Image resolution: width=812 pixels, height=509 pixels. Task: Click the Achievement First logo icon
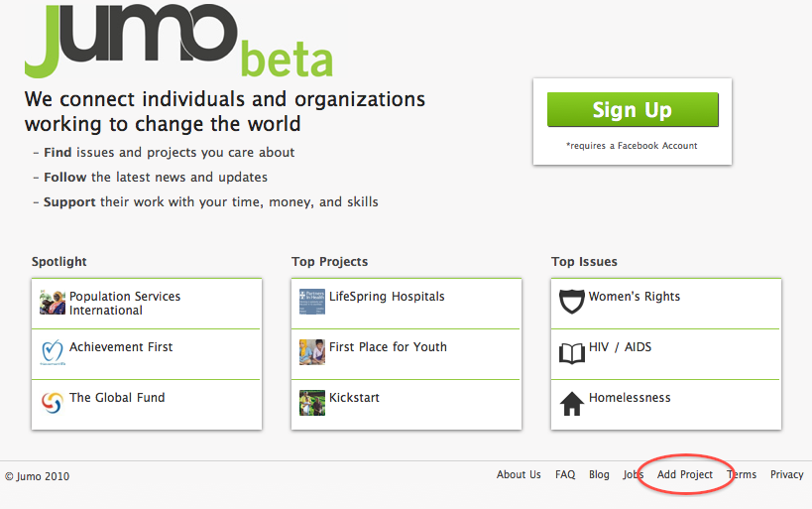pyautogui.click(x=53, y=352)
